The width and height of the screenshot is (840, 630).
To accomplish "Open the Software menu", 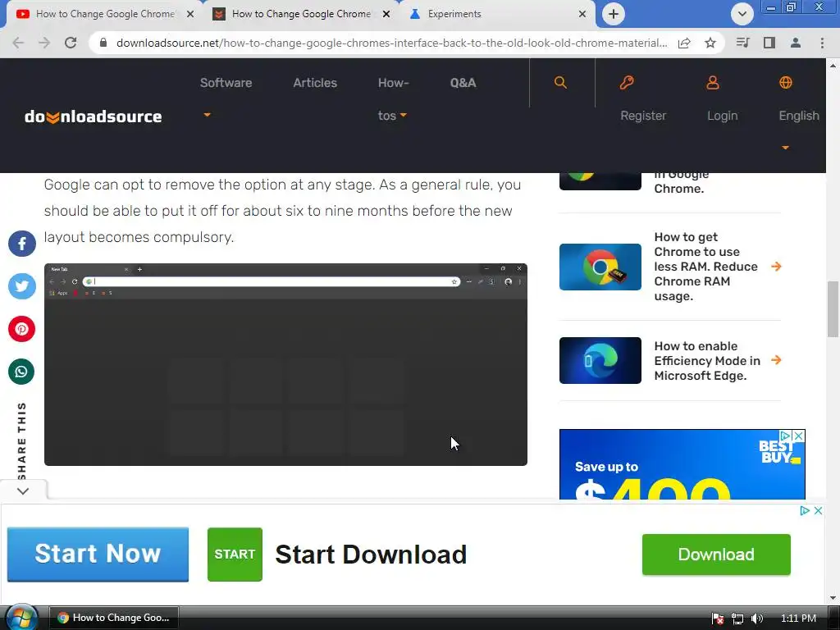I will point(226,83).
